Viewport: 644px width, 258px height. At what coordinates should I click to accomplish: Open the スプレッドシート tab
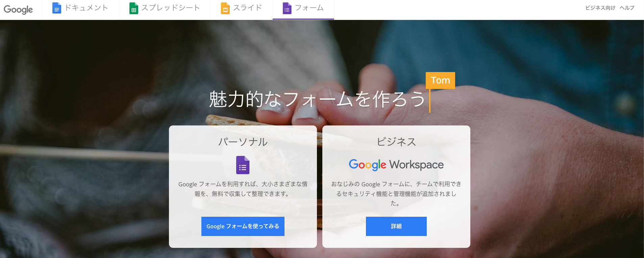pyautogui.click(x=165, y=8)
